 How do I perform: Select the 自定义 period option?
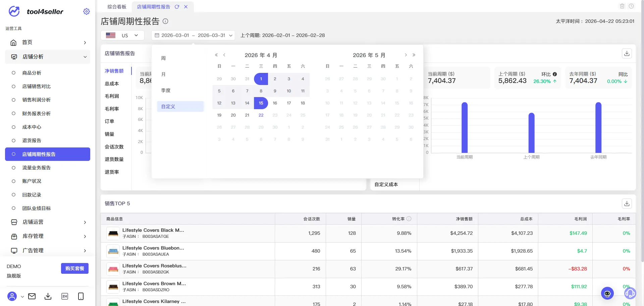point(180,106)
